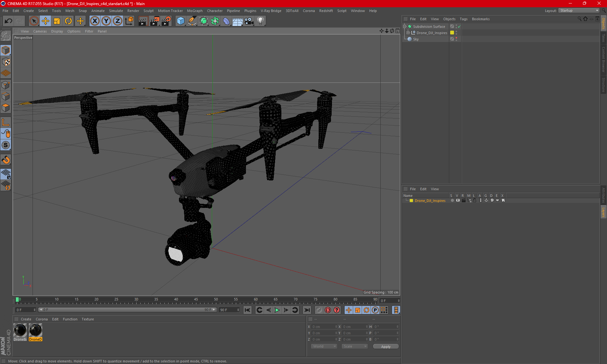Image resolution: width=607 pixels, height=364 pixels.
Task: Toggle layer Solo dot
Action: (452, 200)
